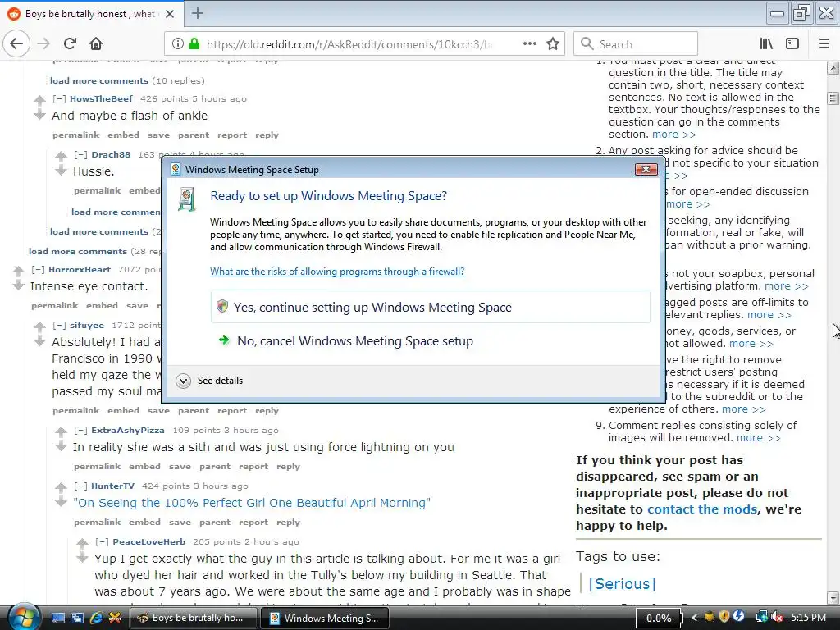The width and height of the screenshot is (840, 630).
Task: Choose Yes, continue setting up Windows Meeting Space
Action: click(x=430, y=307)
